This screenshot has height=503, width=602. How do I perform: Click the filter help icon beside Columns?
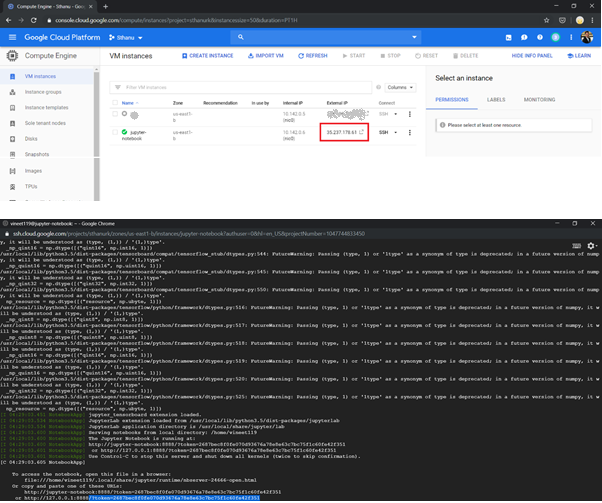pyautogui.click(x=379, y=87)
